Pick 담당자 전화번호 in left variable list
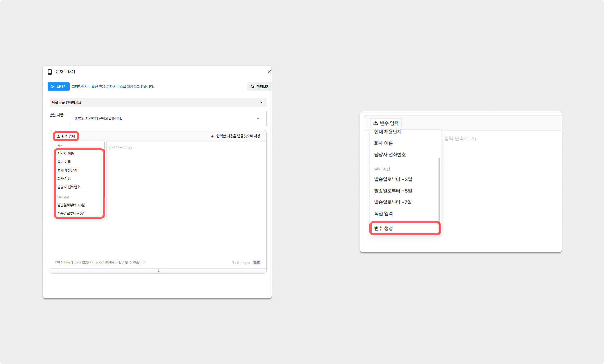The height and width of the screenshot is (364, 604). 69,187
